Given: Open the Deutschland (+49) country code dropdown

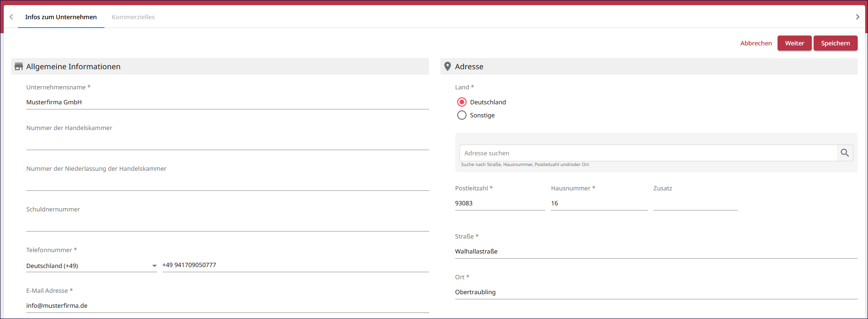Looking at the screenshot, I should point(91,266).
